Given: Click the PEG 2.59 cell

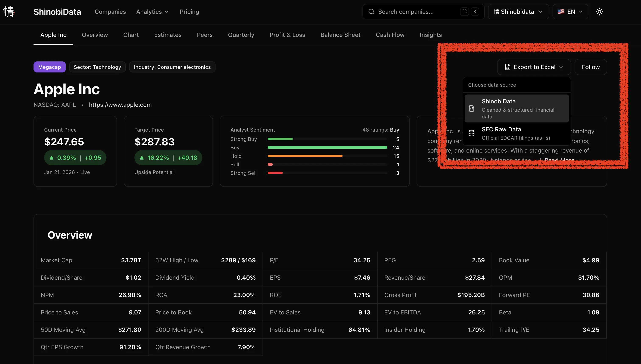Looking at the screenshot, I should (435, 260).
